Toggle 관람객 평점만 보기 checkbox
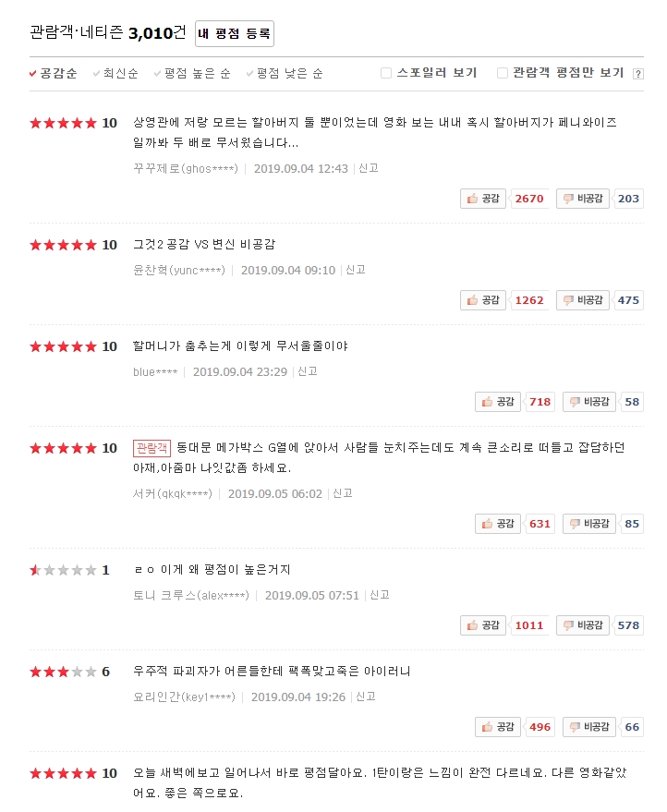This screenshot has width=667, height=812. pyautogui.click(x=502, y=73)
